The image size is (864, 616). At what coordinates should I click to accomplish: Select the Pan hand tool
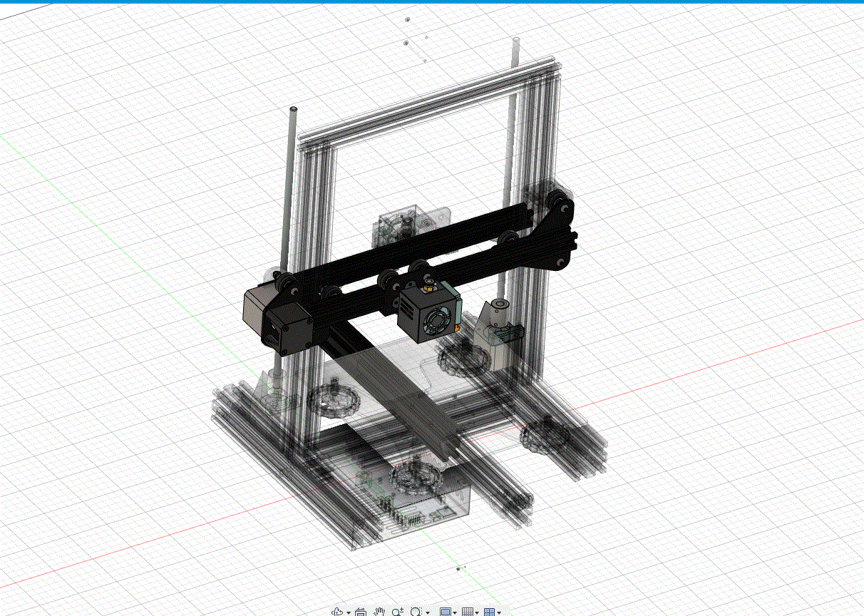point(379,612)
